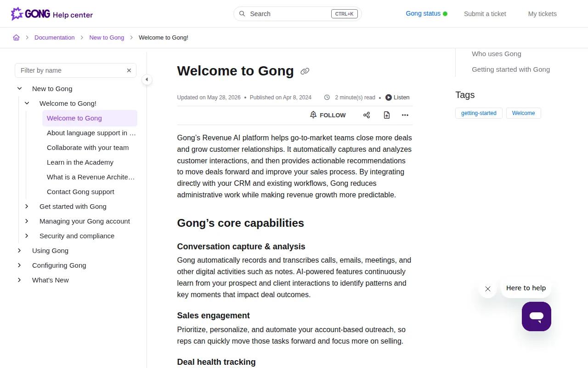Open the purple chat widget button
This screenshot has width=588, height=368.
pyautogui.click(x=537, y=316)
